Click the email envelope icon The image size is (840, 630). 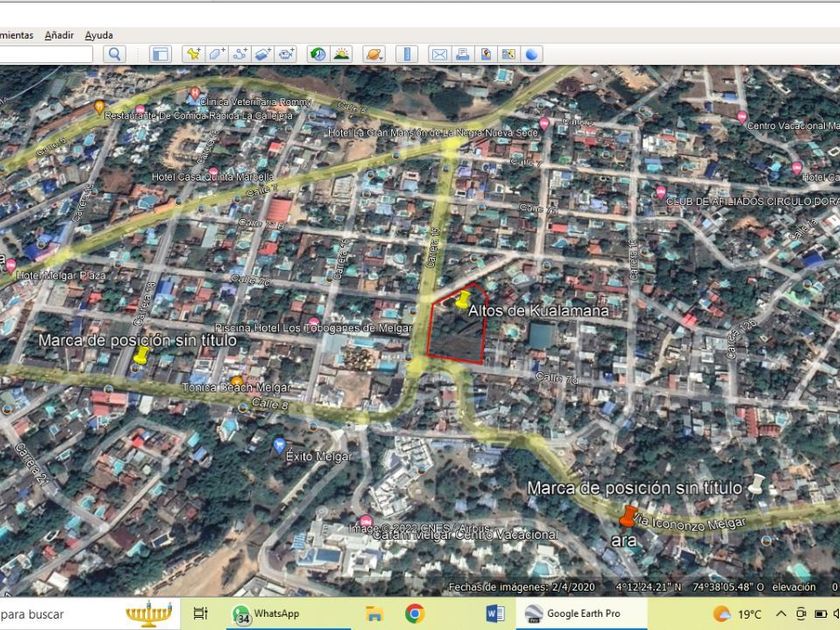click(x=439, y=54)
